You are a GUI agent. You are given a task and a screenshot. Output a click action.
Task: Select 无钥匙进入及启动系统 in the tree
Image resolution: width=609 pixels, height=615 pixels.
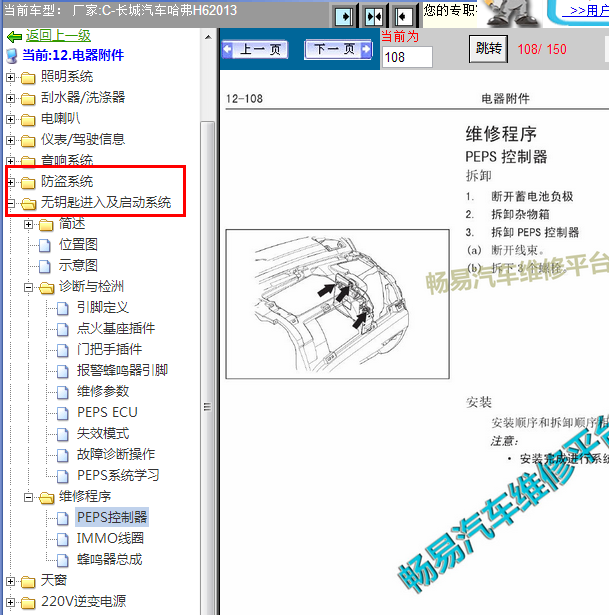106,202
